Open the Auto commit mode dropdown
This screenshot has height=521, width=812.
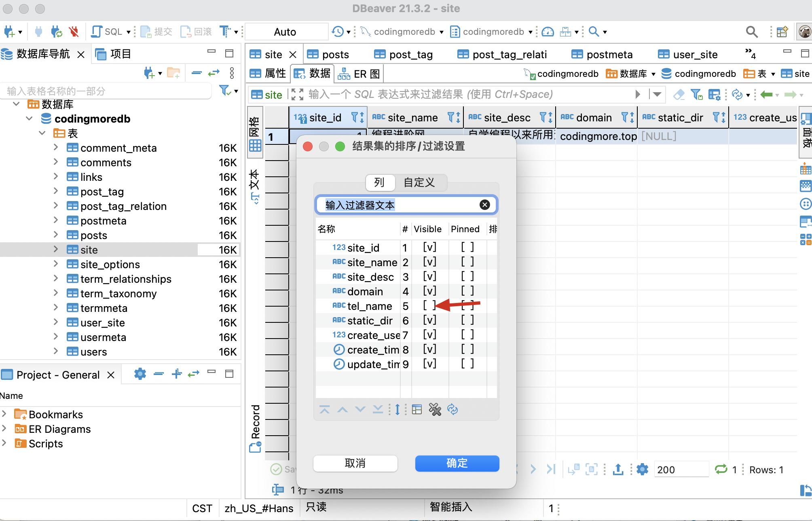click(285, 32)
